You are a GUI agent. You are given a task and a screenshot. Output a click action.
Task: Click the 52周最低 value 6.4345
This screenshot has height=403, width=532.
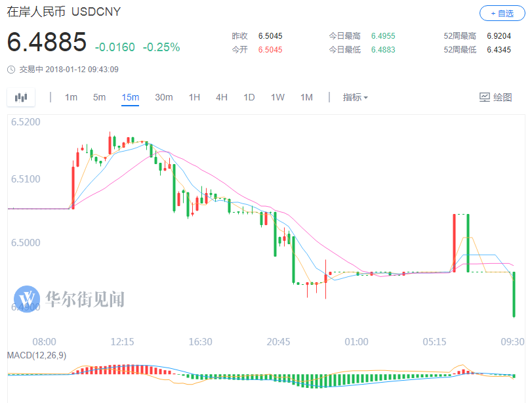pyautogui.click(x=499, y=50)
